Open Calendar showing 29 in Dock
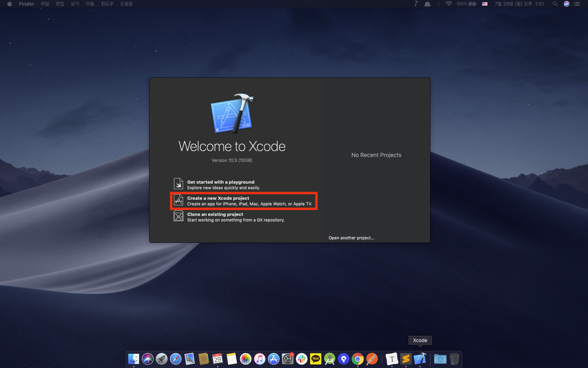Screen dimensions: 588x368 218,359
